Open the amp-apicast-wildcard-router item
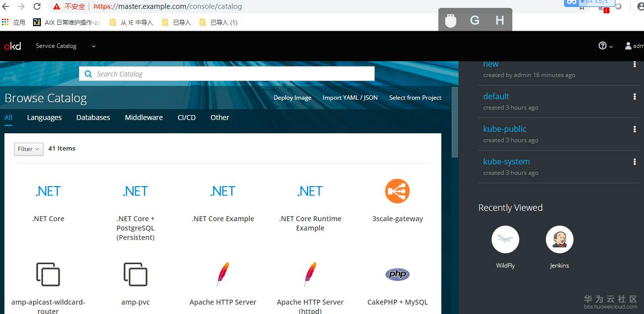644x314 pixels. 48,289
